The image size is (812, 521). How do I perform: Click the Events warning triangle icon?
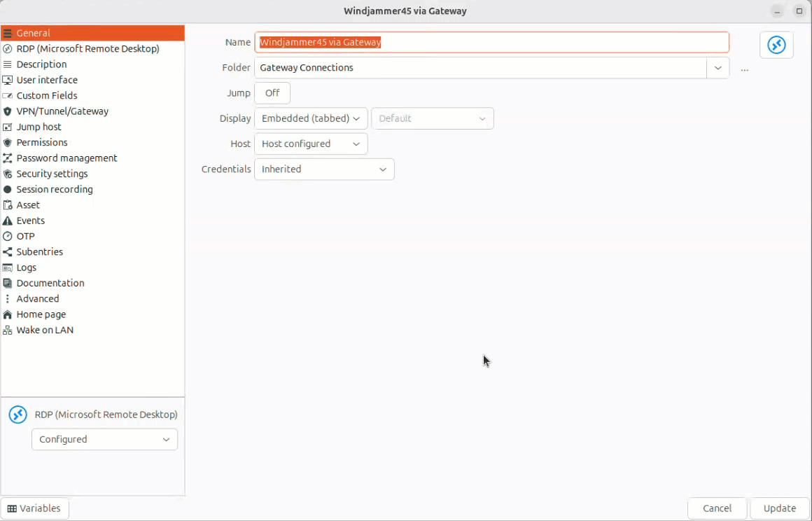pyautogui.click(x=8, y=221)
